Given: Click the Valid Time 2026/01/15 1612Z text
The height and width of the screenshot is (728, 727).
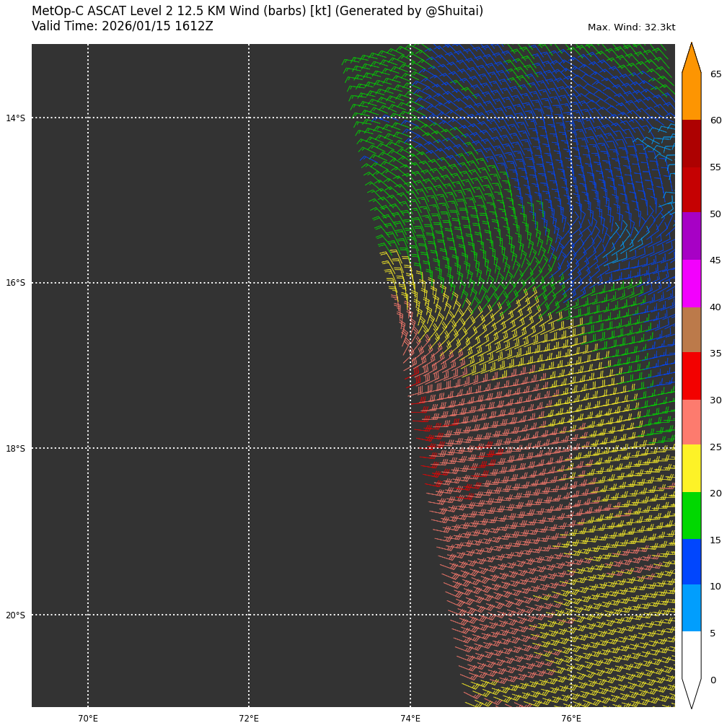Looking at the screenshot, I should 123,27.
